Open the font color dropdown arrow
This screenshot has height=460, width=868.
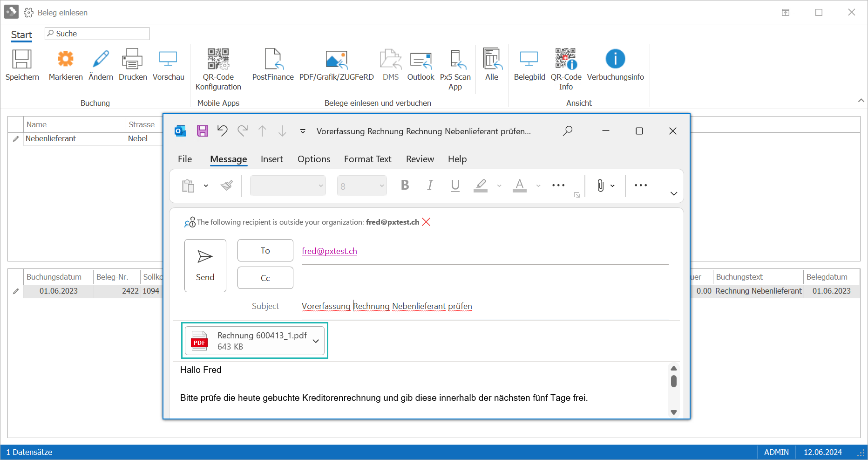tap(538, 185)
